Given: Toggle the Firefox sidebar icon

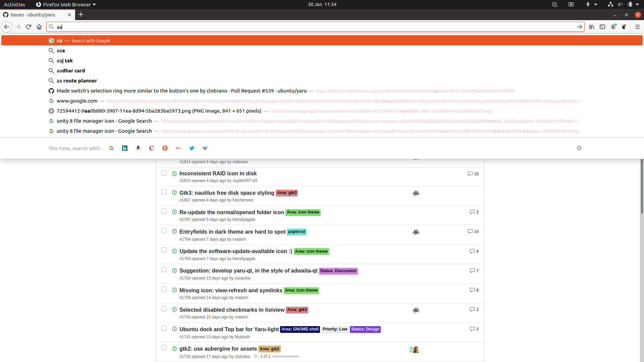Looking at the screenshot, I should 602,27.
